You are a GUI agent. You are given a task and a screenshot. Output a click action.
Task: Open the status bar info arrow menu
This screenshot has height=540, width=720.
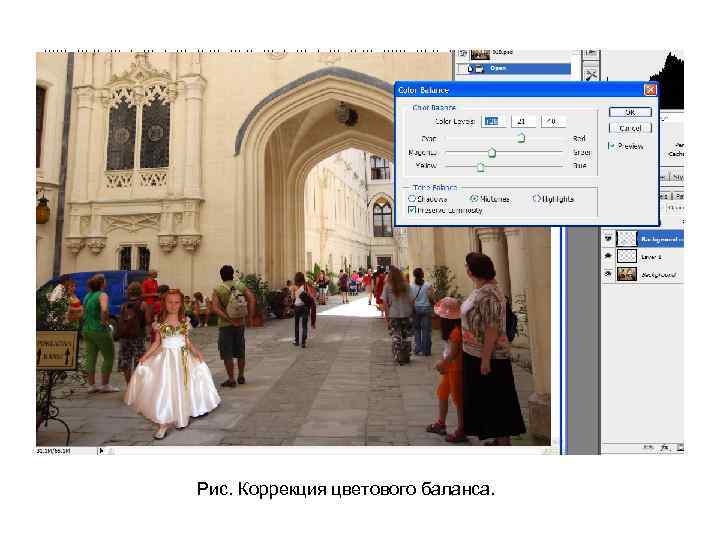101,451
